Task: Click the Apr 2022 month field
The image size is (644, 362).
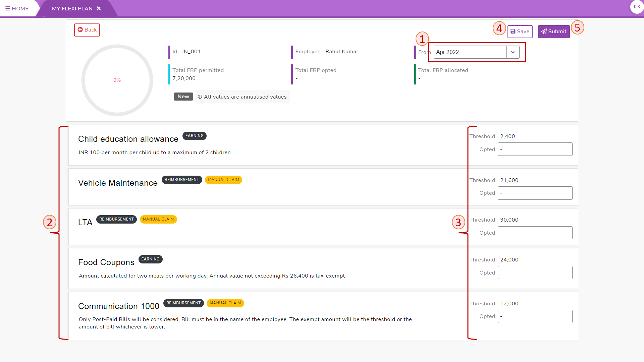Action: (470, 52)
